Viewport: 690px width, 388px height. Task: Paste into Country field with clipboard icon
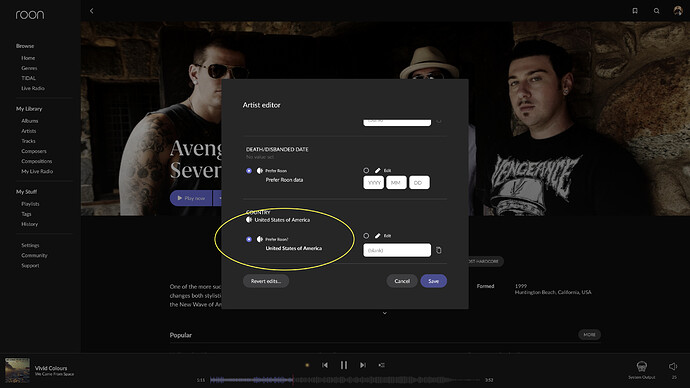pos(439,250)
